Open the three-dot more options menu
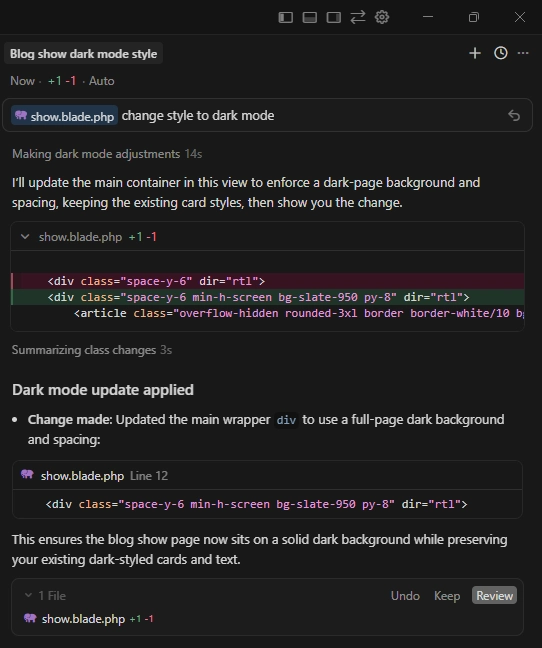 [x=523, y=53]
